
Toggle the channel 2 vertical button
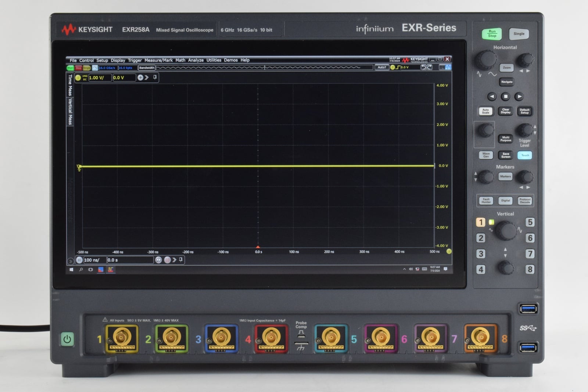480,238
